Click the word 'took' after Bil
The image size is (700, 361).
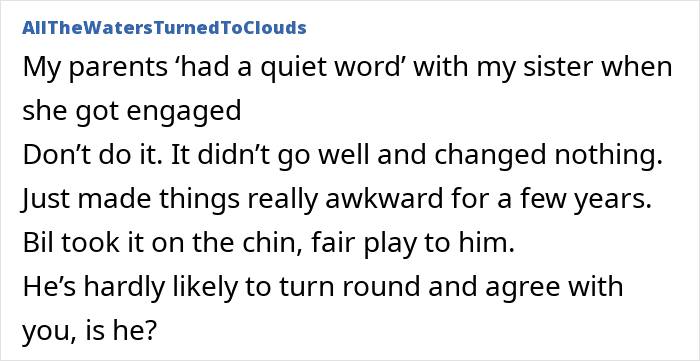click(88, 243)
